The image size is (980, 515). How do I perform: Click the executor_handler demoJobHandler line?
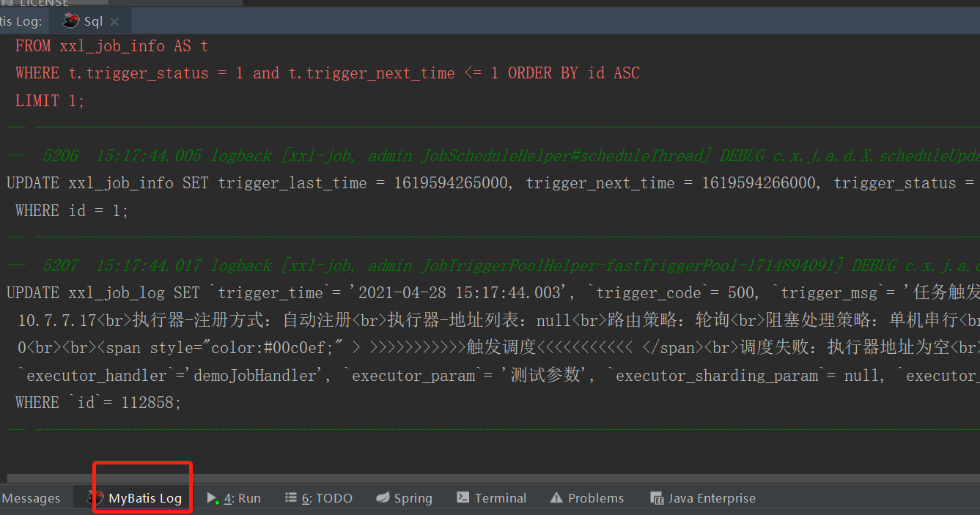(x=498, y=375)
